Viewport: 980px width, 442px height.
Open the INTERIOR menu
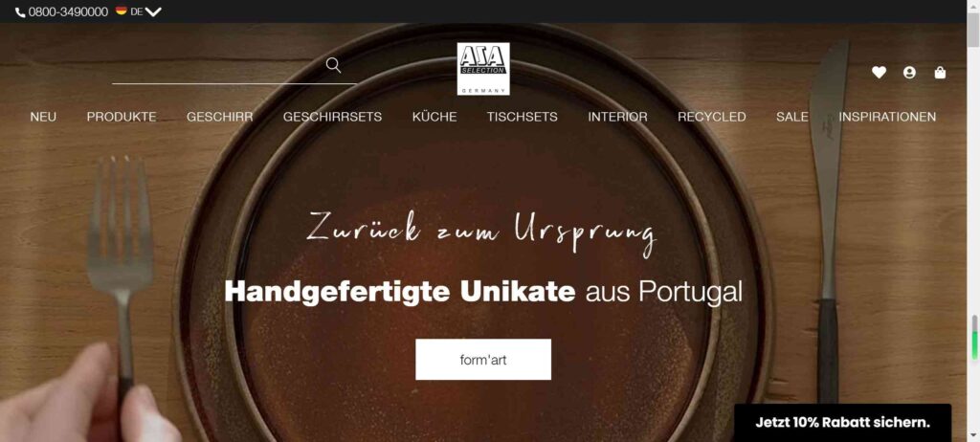617,117
